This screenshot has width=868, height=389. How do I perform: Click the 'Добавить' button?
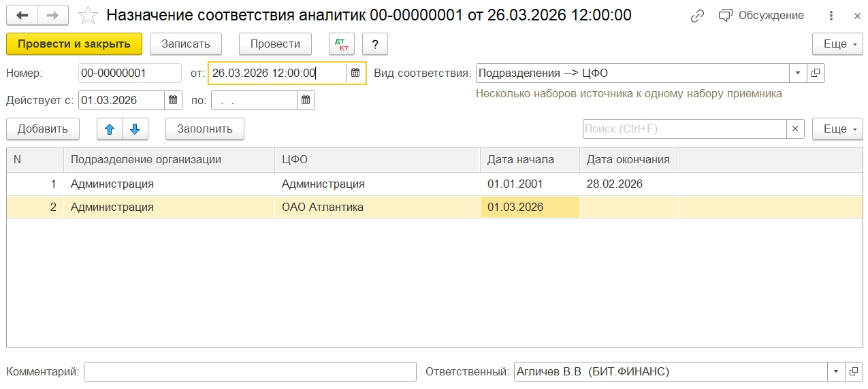pos(42,129)
